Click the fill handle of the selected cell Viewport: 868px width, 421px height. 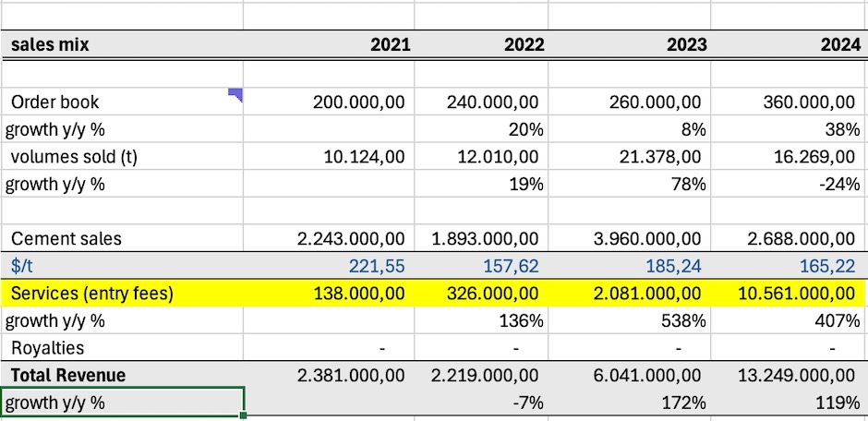point(243,415)
